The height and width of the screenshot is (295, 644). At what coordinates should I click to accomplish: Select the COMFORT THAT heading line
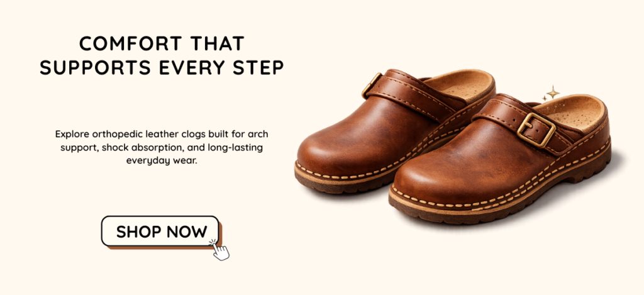(162, 43)
